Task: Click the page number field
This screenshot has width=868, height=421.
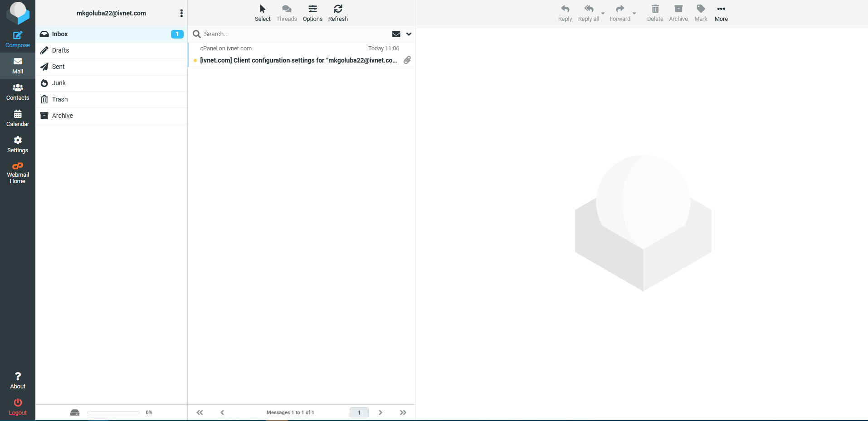Action: [x=359, y=412]
